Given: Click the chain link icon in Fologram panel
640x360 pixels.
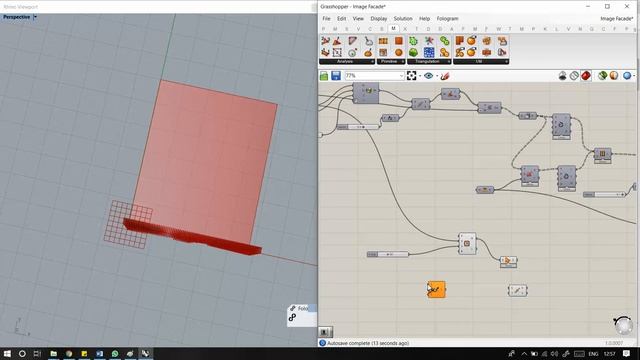Looking at the screenshot, I should pyautogui.click(x=292, y=318).
